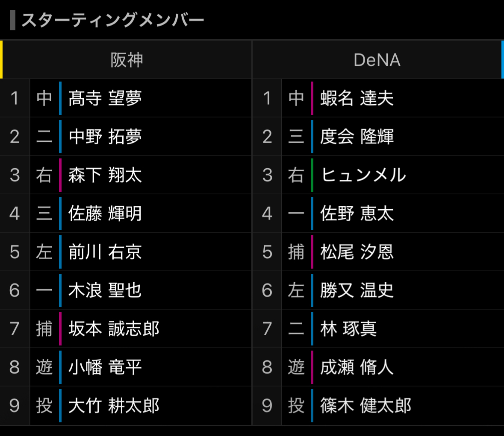The height and width of the screenshot is (436, 504).
Task: Open player 度会 隆輝
Action: [x=357, y=137]
